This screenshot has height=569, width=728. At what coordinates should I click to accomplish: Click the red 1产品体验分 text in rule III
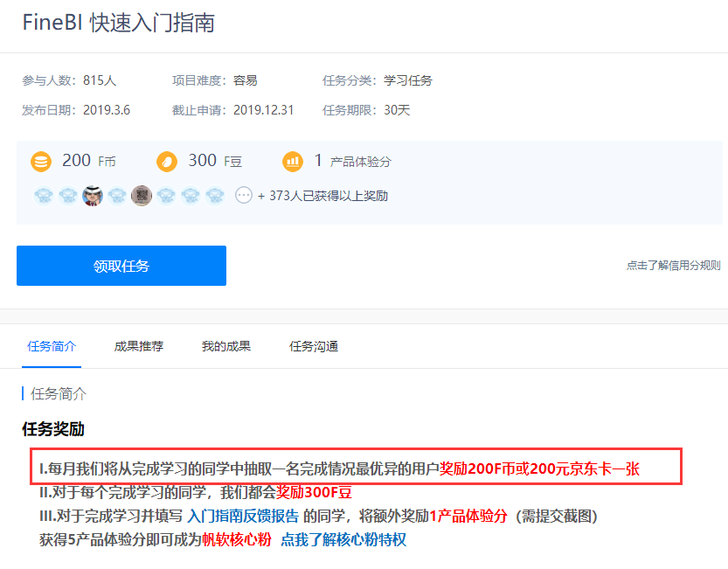[x=468, y=516]
